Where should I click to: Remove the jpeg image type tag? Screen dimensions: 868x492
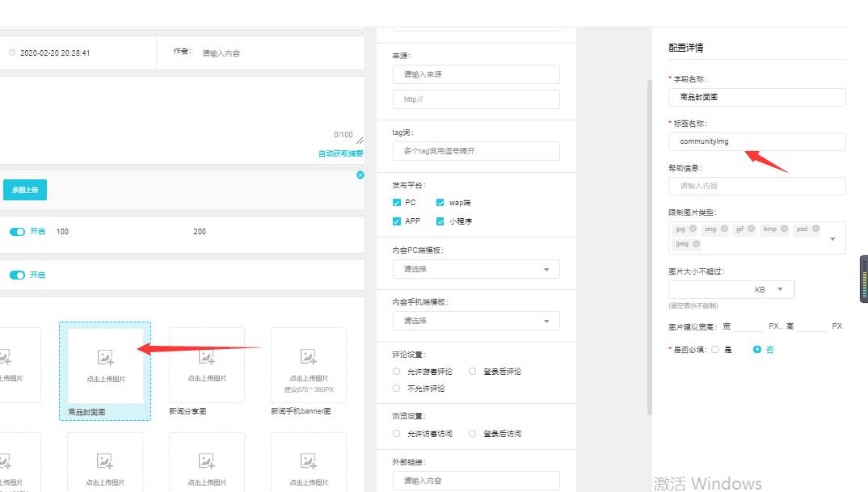pyautogui.click(x=697, y=243)
